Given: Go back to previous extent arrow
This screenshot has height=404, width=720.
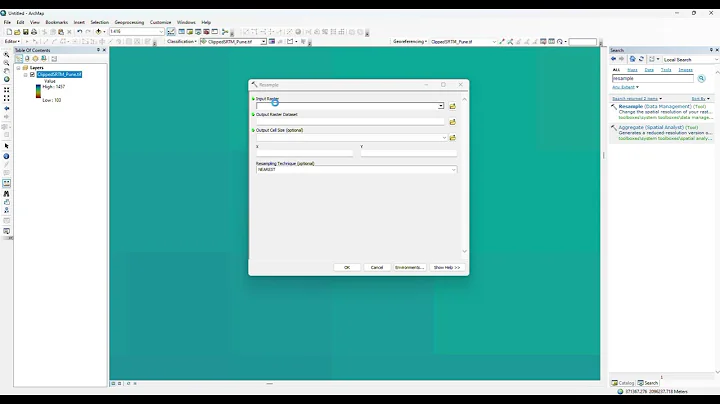Looking at the screenshot, I should 6,108.
